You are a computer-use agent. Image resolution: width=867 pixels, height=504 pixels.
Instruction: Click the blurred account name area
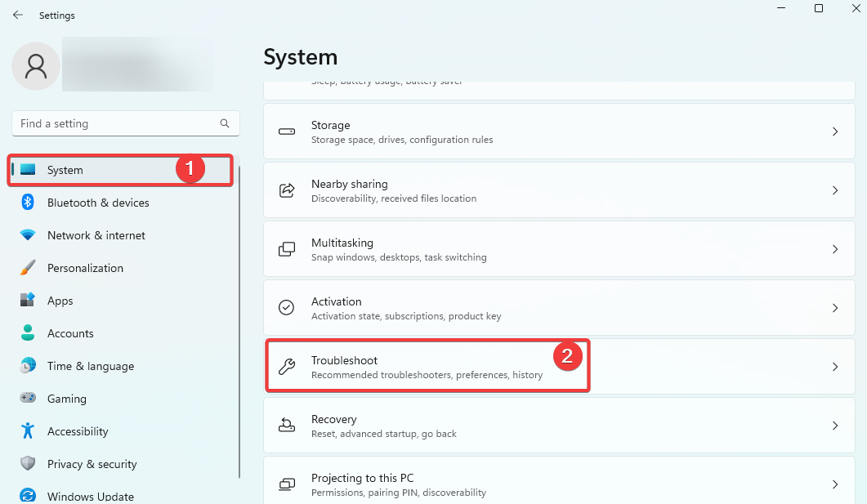pyautogui.click(x=137, y=64)
